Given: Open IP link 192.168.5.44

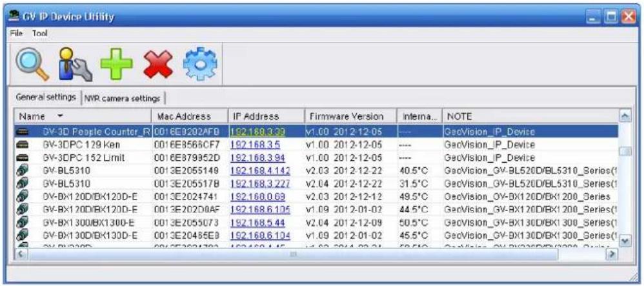Looking at the screenshot, I should [x=258, y=223].
